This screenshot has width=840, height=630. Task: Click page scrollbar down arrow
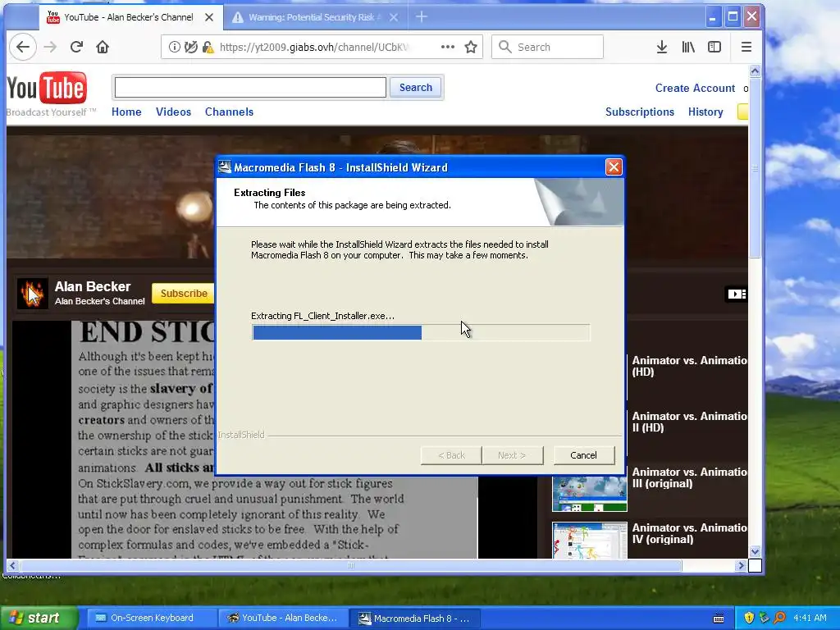click(x=755, y=551)
